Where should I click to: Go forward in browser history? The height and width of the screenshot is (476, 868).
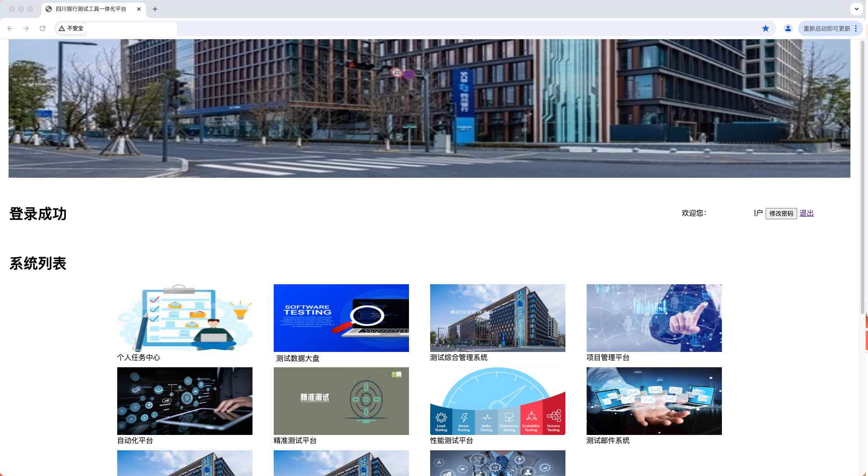(x=26, y=28)
